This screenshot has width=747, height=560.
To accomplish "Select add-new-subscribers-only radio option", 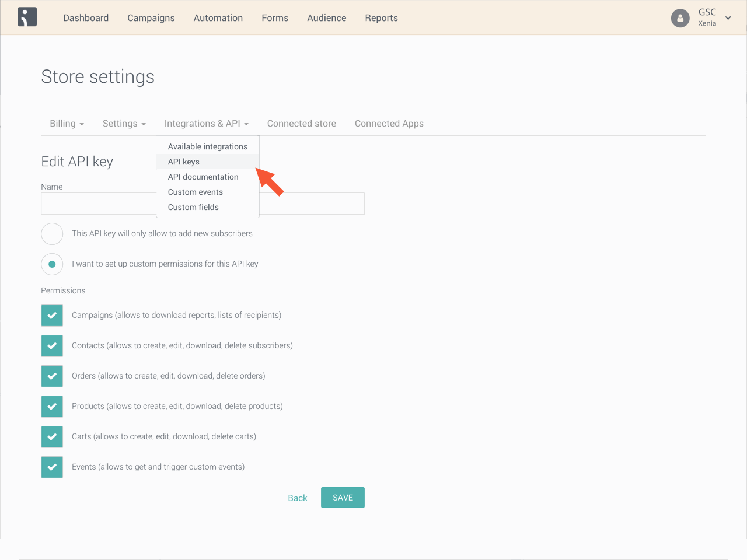I will pyautogui.click(x=52, y=234).
